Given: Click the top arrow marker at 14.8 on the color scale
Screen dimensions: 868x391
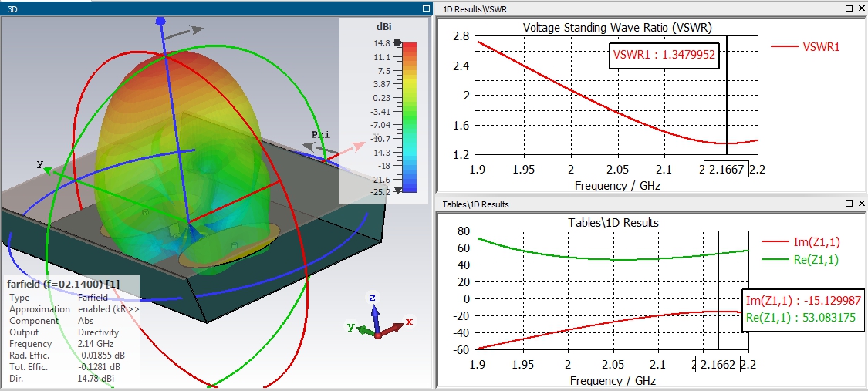Looking at the screenshot, I should [397, 42].
